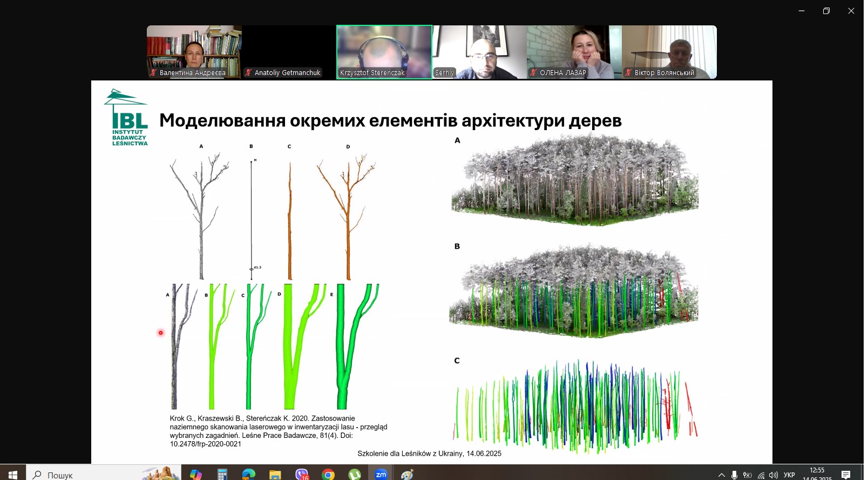868x480 pixels.
Task: Select Anatoliy Getmanchuk's participant tile
Action: (x=289, y=52)
